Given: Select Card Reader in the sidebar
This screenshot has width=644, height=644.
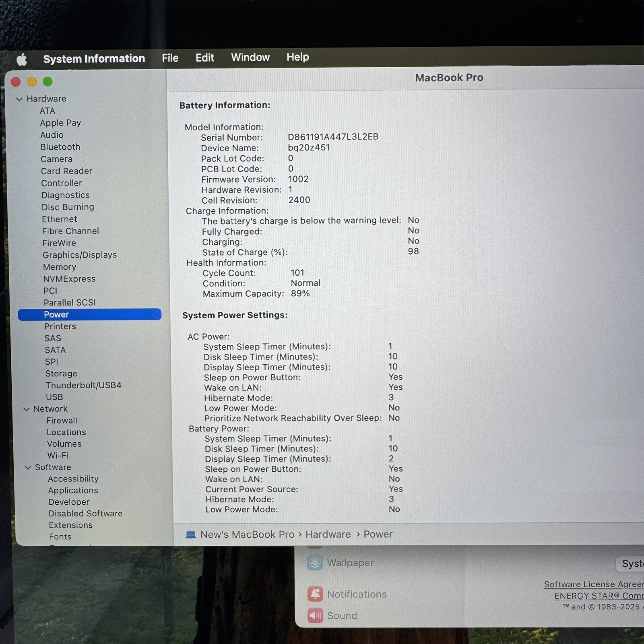Looking at the screenshot, I should click(66, 171).
